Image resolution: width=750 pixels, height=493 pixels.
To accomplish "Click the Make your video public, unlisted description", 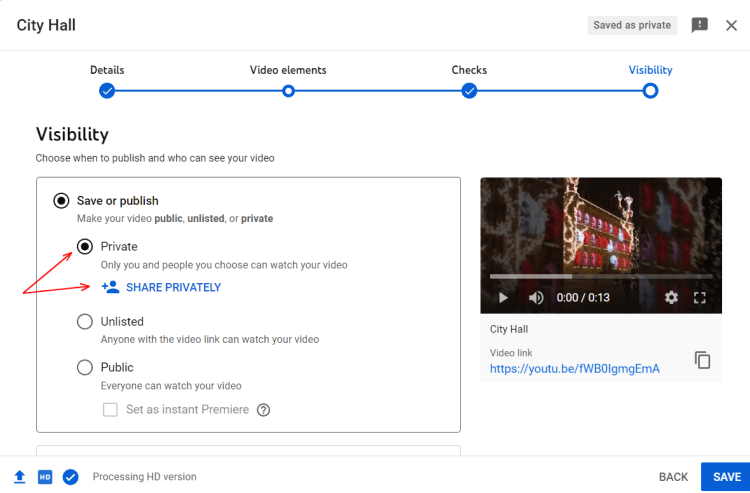I will coord(175,219).
